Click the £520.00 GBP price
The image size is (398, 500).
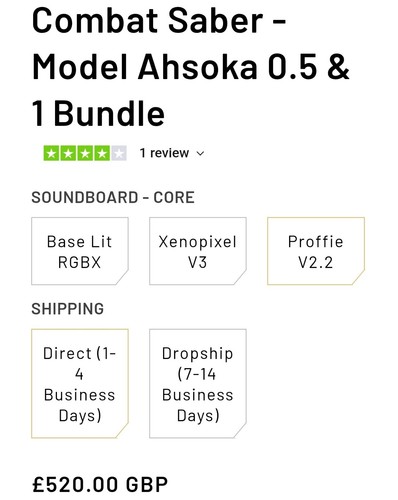100,484
